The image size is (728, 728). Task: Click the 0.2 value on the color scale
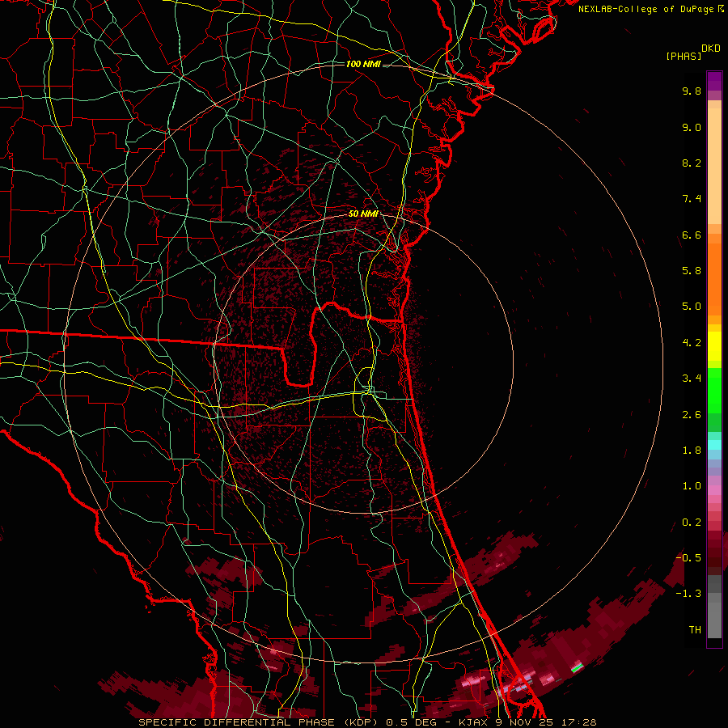(692, 523)
